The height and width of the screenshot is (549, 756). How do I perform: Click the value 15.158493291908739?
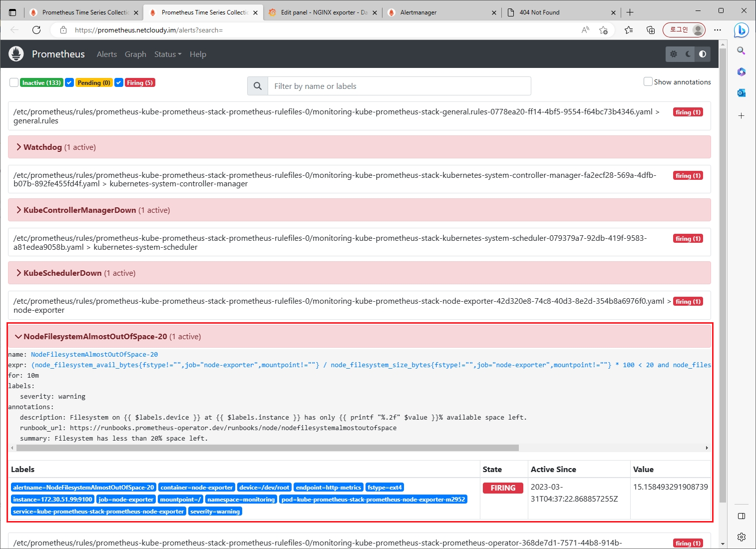pyautogui.click(x=671, y=487)
